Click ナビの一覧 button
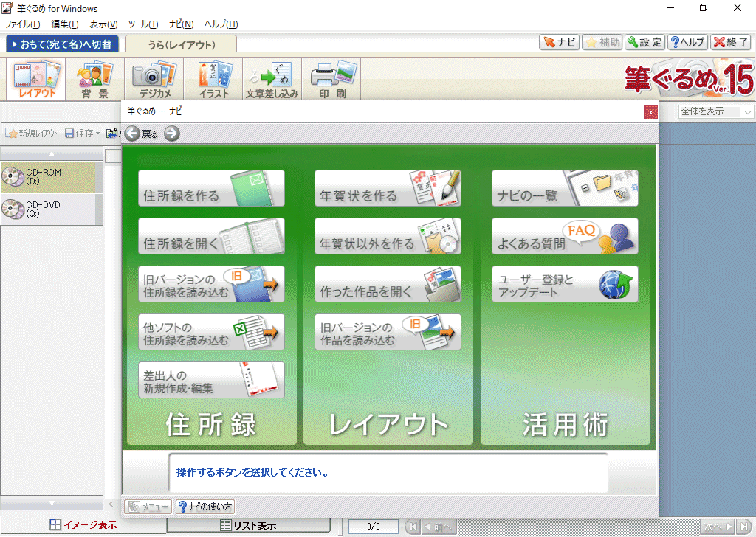Image resolution: width=756 pixels, height=537 pixels. pyautogui.click(x=565, y=188)
